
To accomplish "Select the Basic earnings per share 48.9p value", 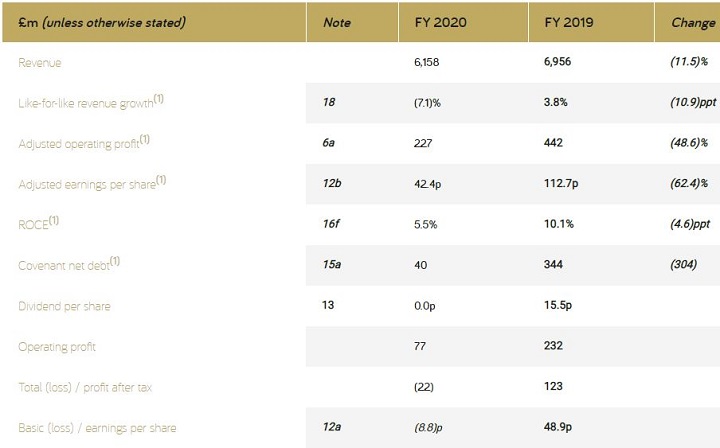I will coord(558,427).
